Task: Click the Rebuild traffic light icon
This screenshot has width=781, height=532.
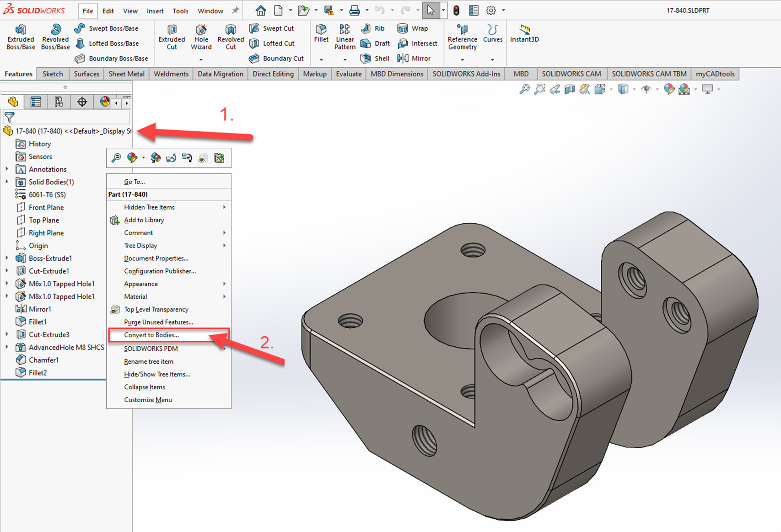Action: [x=456, y=10]
